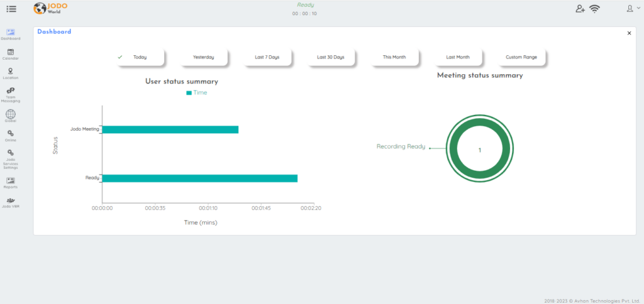The image size is (644, 304).
Task: Click the donut center value 1
Action: pos(480,150)
